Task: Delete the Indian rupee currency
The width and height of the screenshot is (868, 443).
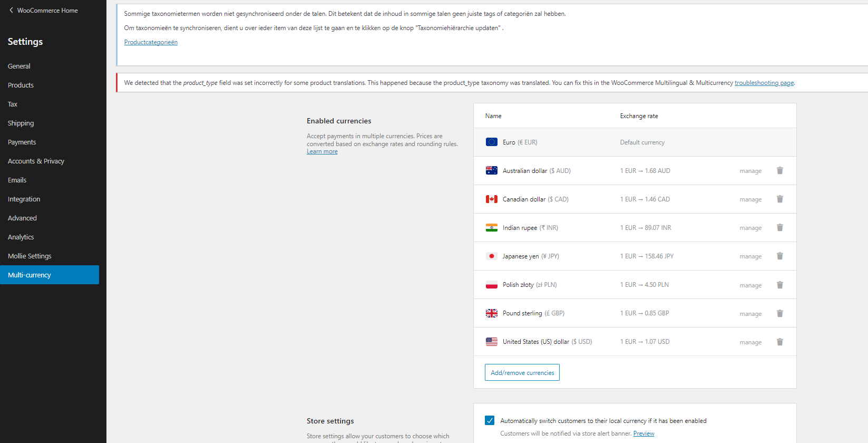Action: click(x=779, y=227)
